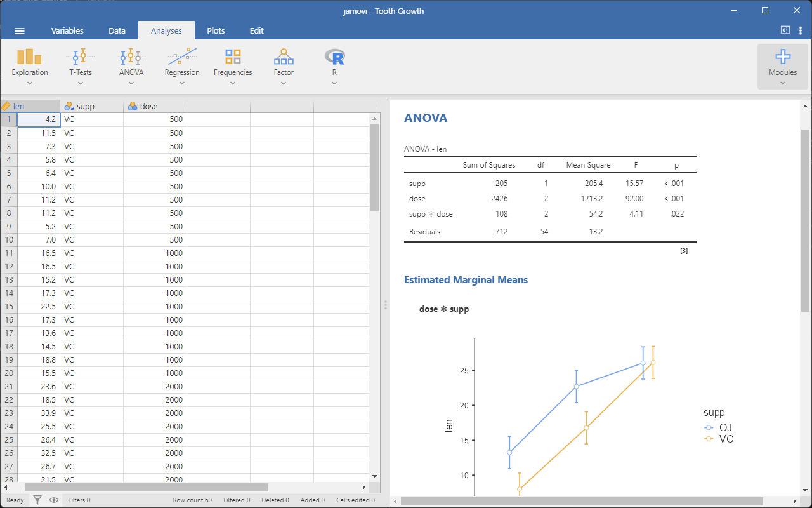Open the Regression analyses menu
Screen dimensions: 812x508
click(x=182, y=67)
